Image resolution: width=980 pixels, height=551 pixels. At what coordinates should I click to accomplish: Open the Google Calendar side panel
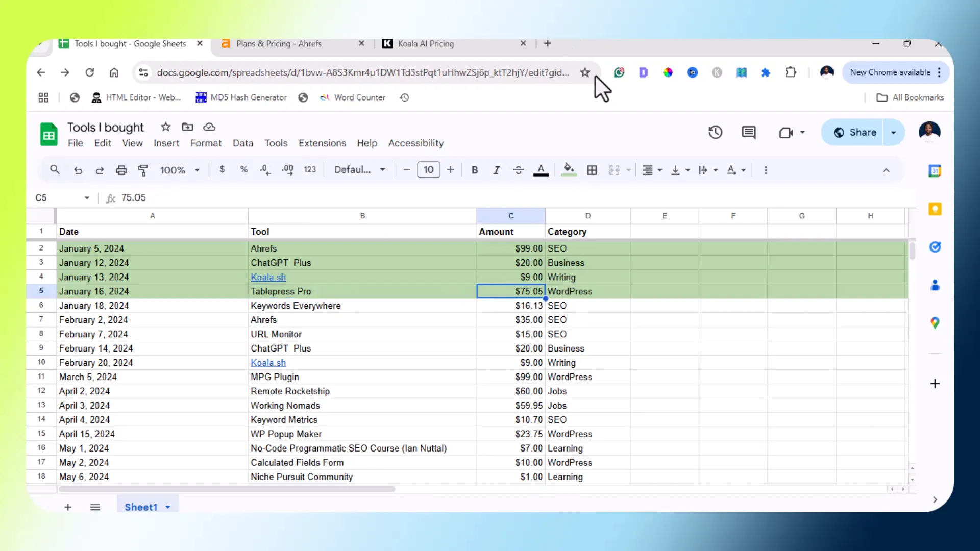(935, 171)
